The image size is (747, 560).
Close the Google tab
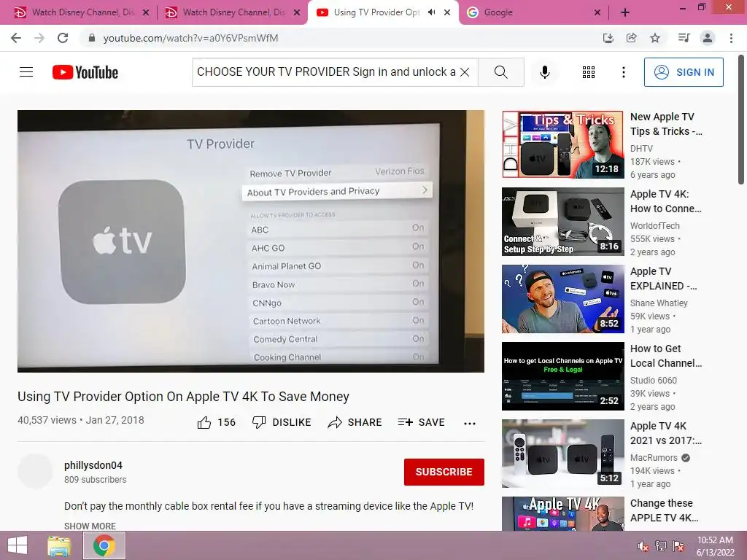point(597,12)
